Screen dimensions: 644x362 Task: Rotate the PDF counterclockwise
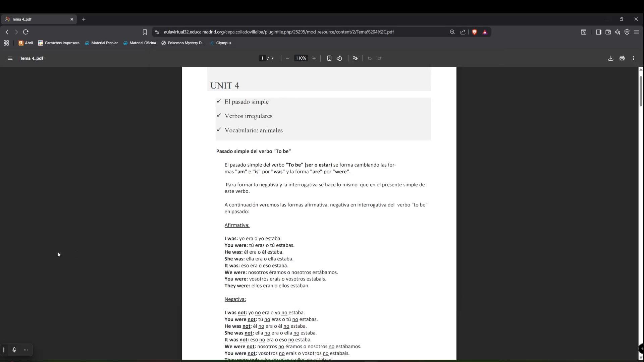pyautogui.click(x=339, y=58)
